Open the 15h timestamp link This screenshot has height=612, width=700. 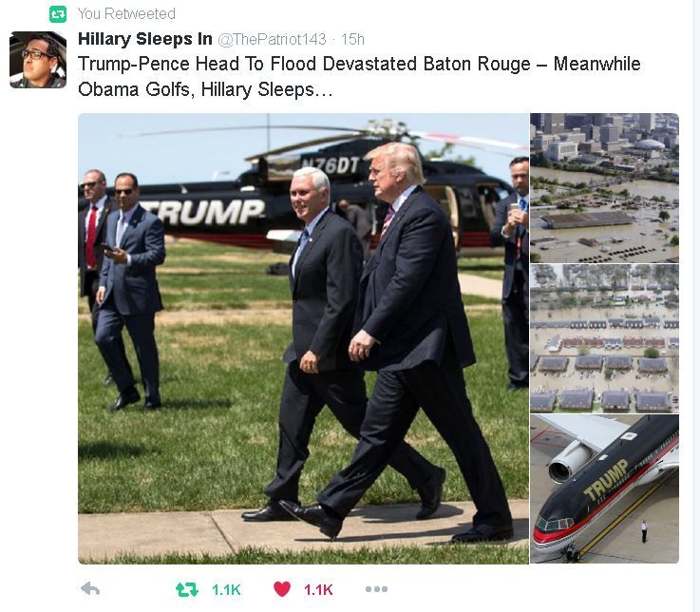pos(352,39)
